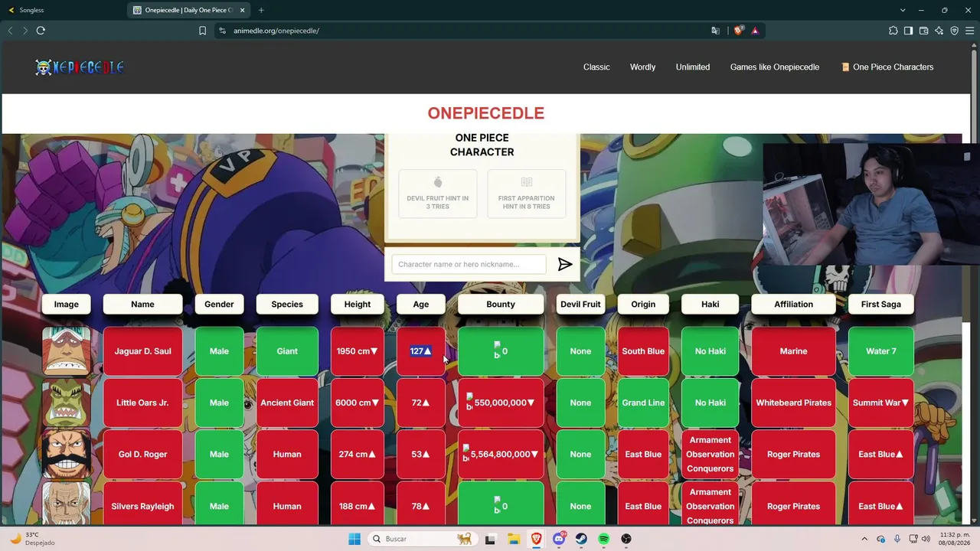The width and height of the screenshot is (980, 551).
Task: Open the tab search dropdown arrow
Action: (x=903, y=10)
